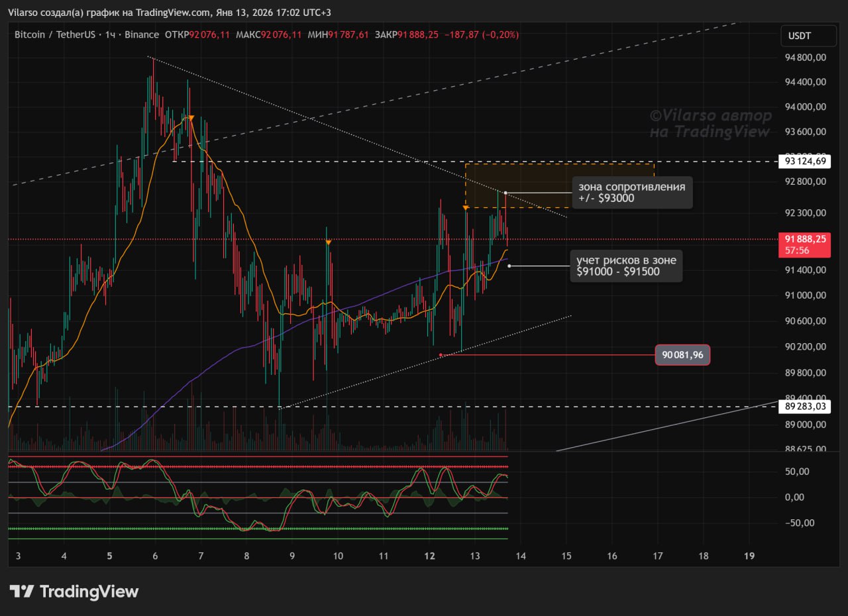Image resolution: width=848 pixels, height=616 pixels.
Task: Select the 89 283,03 level label on the price axis
Action: 806,406
